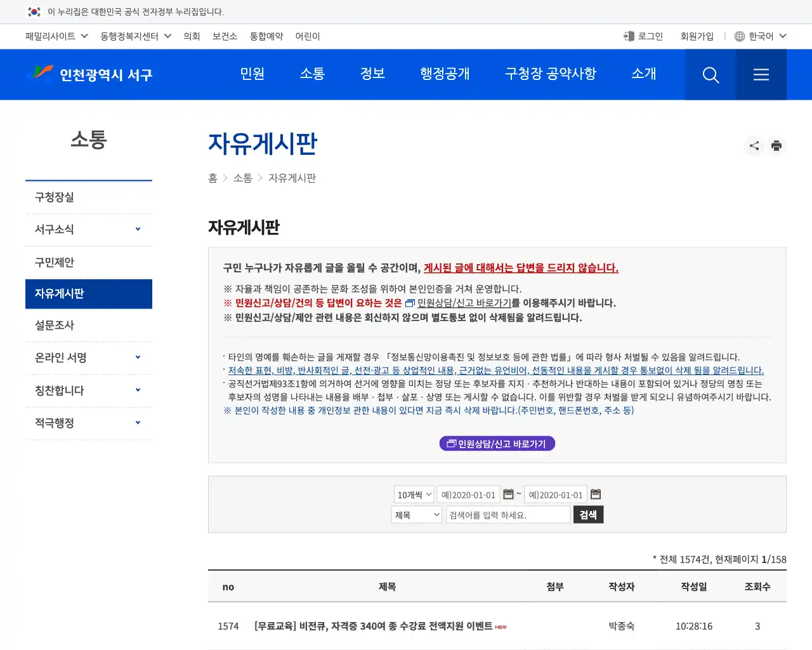The width and height of the screenshot is (812, 650).
Task: Open the 10개씩 page size dropdown
Action: tap(413, 494)
